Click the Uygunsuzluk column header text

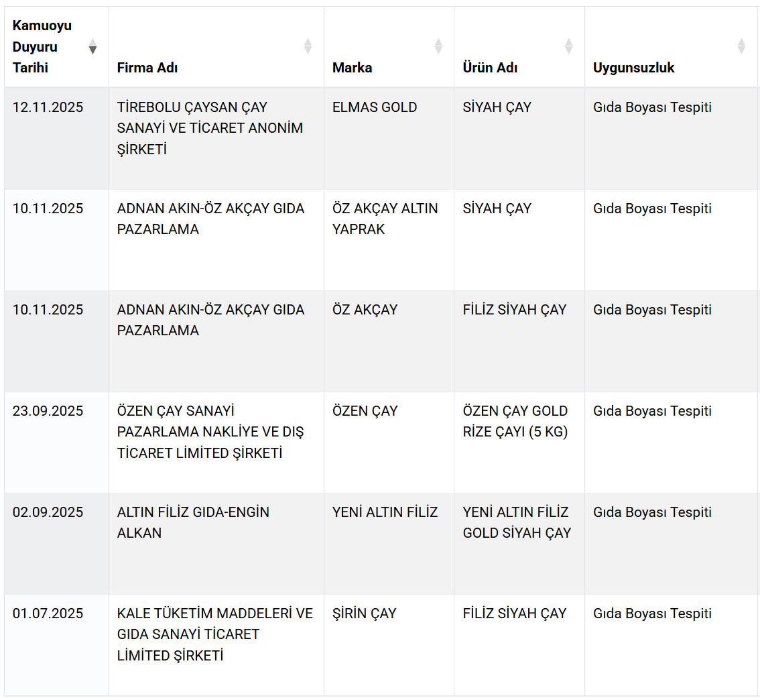[633, 68]
